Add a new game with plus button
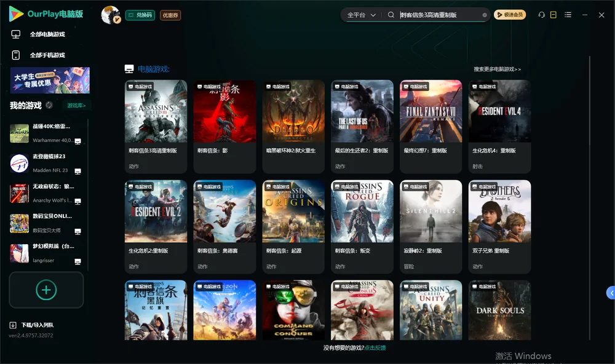Screen dimensions: 615x364 click(46, 290)
